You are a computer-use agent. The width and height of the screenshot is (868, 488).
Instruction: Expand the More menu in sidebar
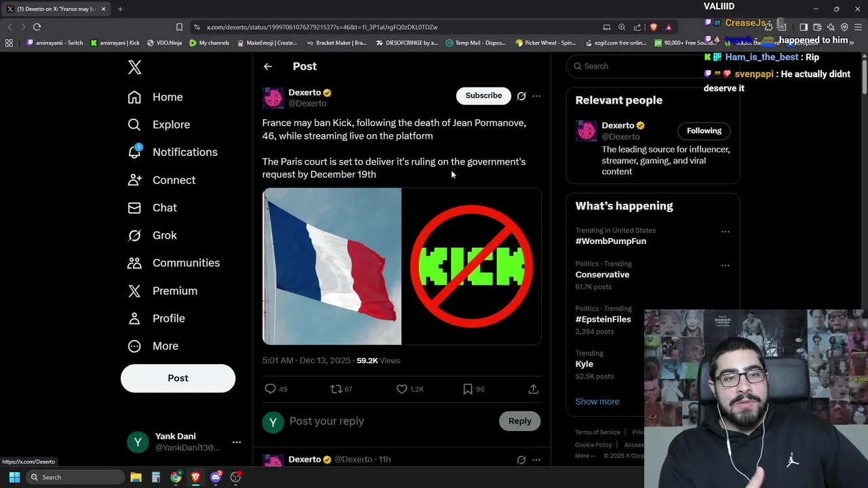click(x=153, y=346)
